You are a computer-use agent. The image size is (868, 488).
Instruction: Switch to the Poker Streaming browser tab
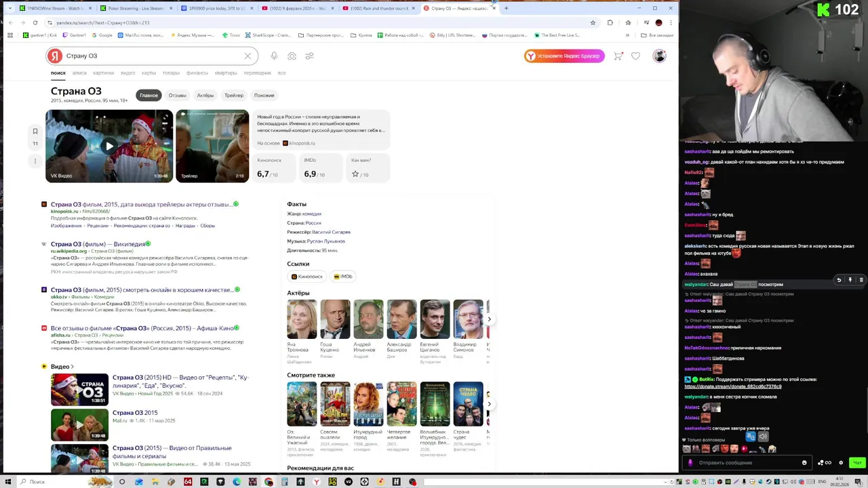point(135,8)
